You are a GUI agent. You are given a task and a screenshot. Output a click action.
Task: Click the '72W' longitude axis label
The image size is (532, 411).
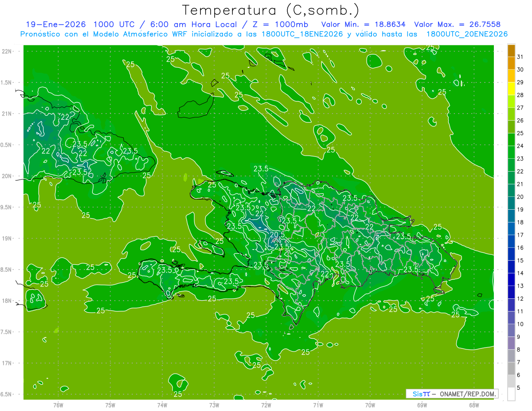coord(266,405)
